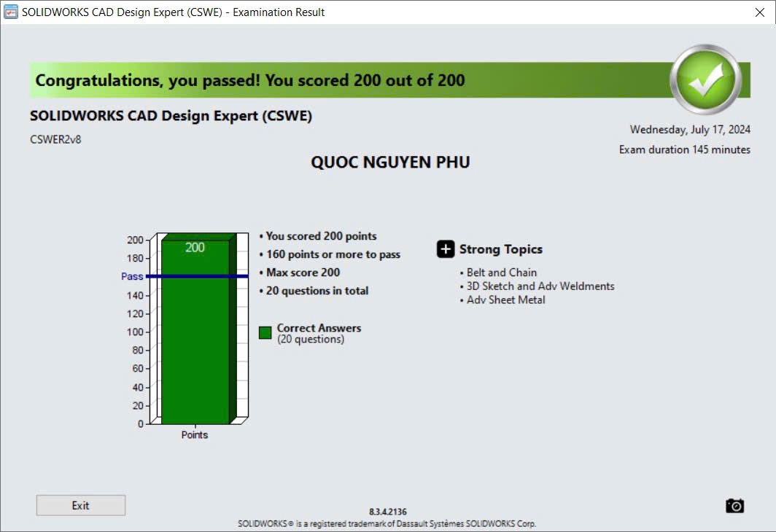Click the Congratulations banner text
This screenshot has width=776, height=532.
coord(250,80)
